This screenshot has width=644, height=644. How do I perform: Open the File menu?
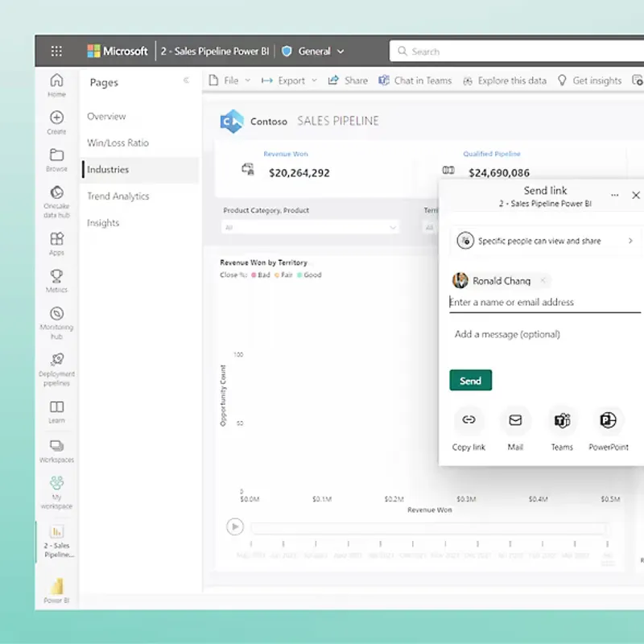(x=229, y=80)
